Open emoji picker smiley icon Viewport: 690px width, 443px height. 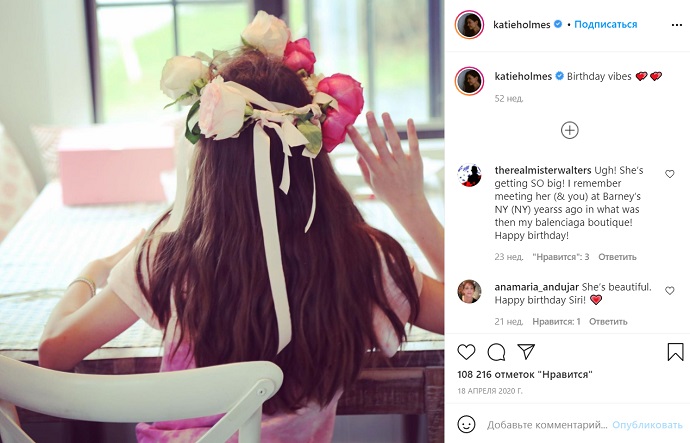coord(466,425)
